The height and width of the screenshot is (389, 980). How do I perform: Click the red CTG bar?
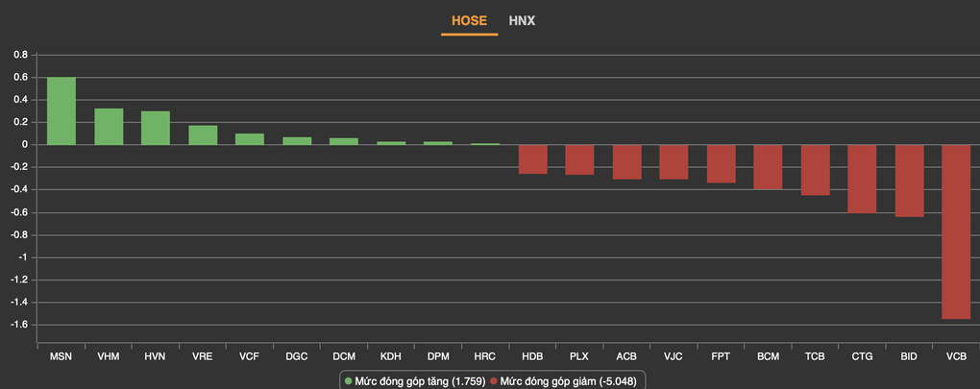[x=862, y=180]
